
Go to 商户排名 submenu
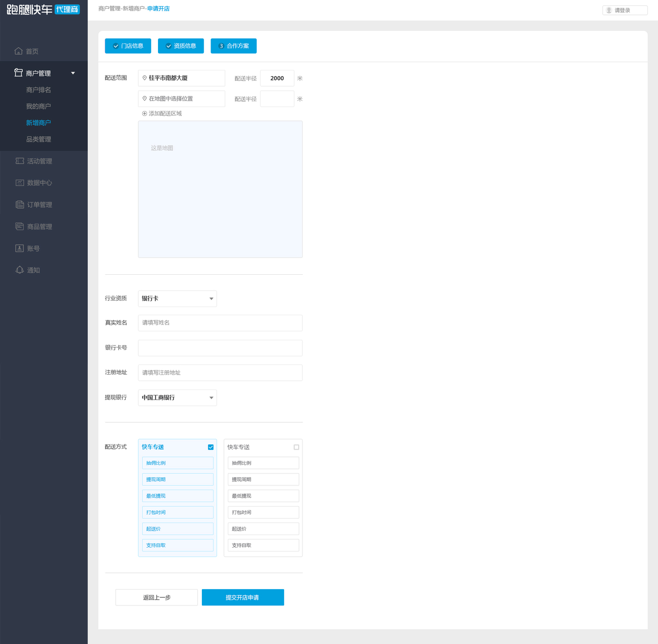coord(39,90)
